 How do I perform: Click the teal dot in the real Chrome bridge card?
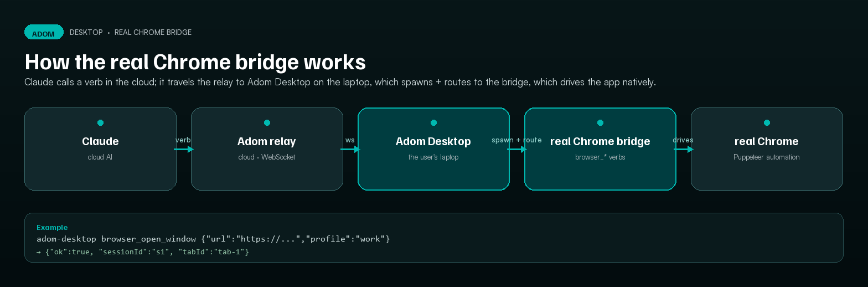click(x=600, y=123)
